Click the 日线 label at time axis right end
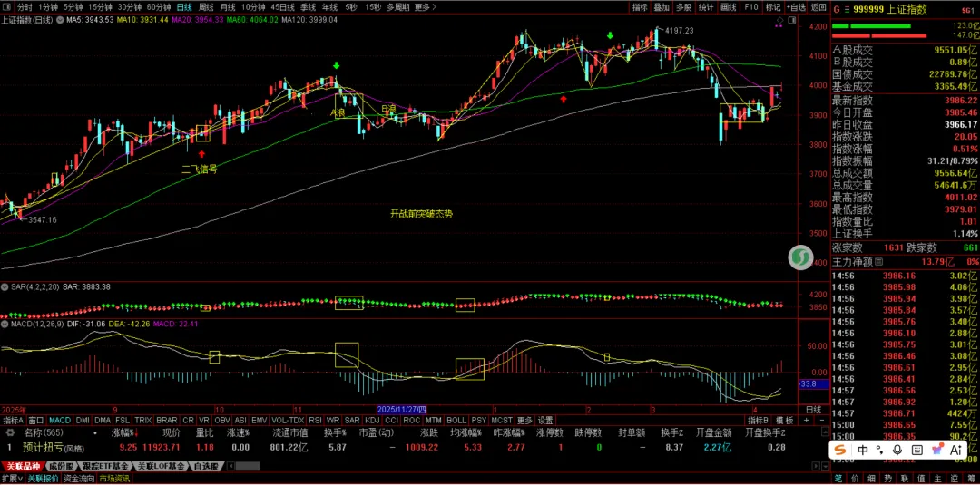The image size is (980, 485). [813, 410]
